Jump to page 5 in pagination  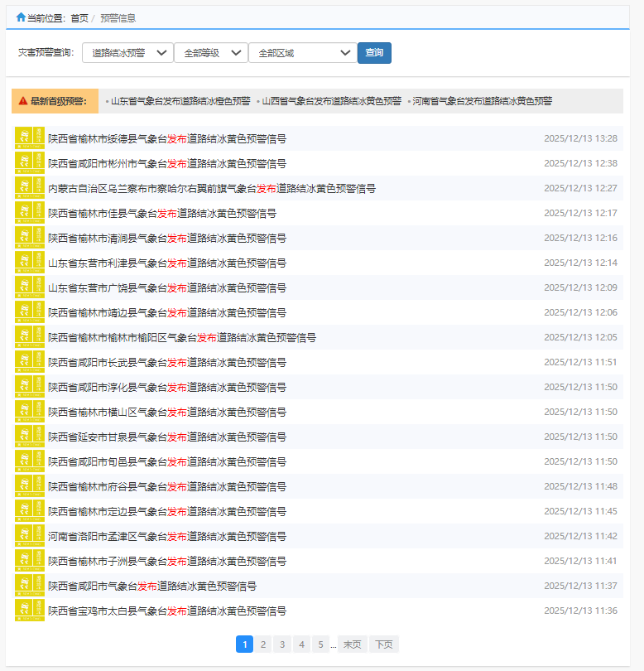coord(320,644)
